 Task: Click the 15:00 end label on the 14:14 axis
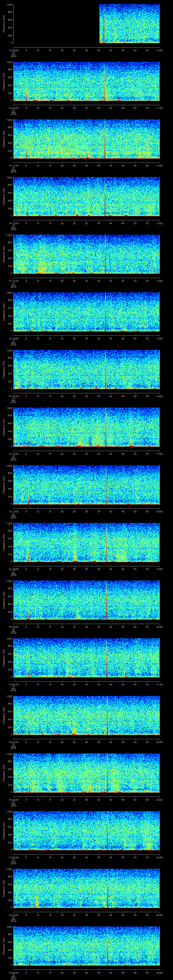[x=159, y=339]
